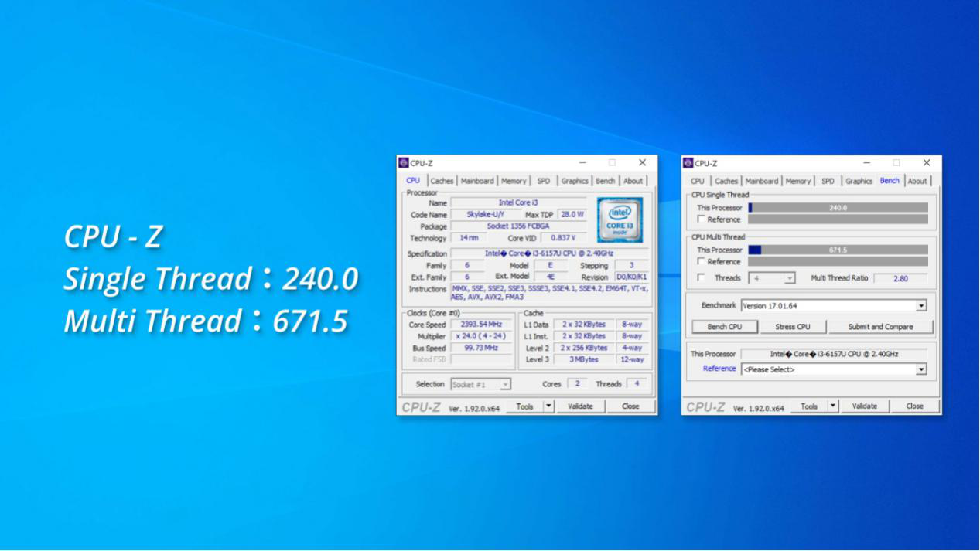Enable Reference checkbox under CPU Multi Thread
This screenshot has height=551, width=980.
[701, 262]
